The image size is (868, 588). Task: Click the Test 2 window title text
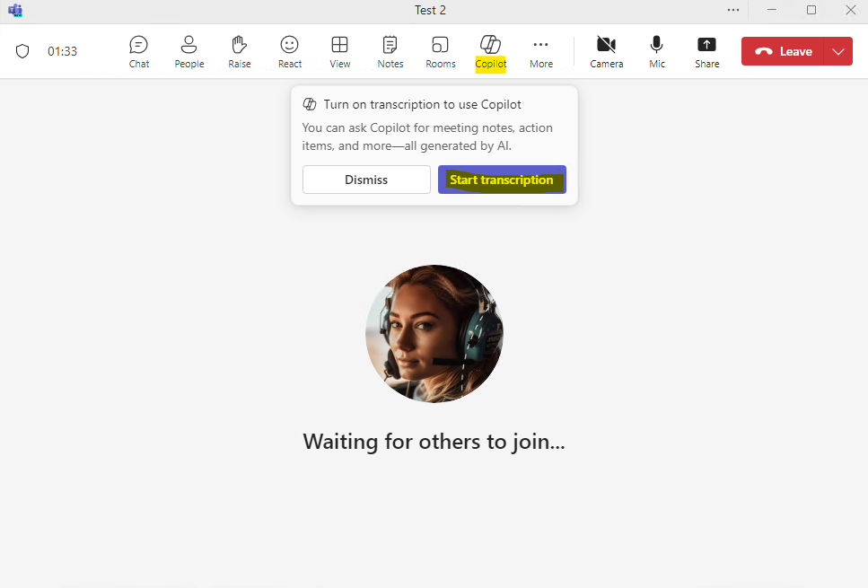pyautogui.click(x=430, y=10)
